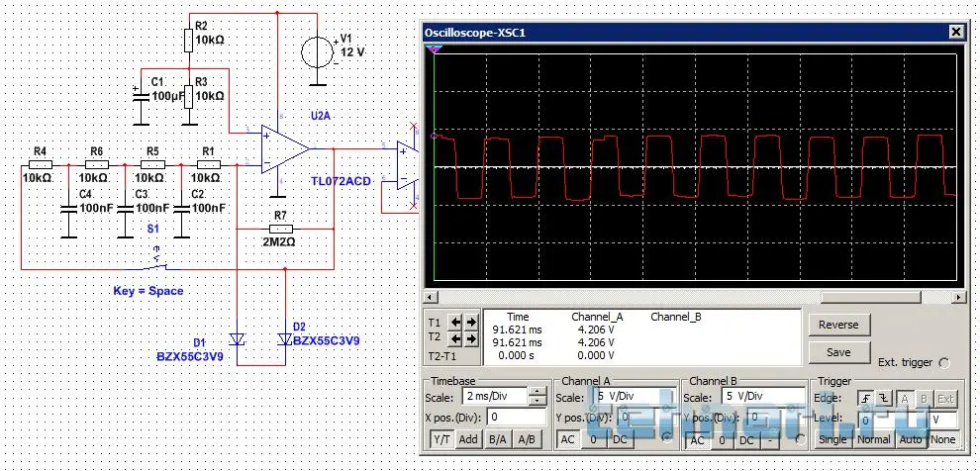This screenshot has width=980, height=471.
Task: Click the cursor marker atop the scope display
Action: click(x=434, y=48)
